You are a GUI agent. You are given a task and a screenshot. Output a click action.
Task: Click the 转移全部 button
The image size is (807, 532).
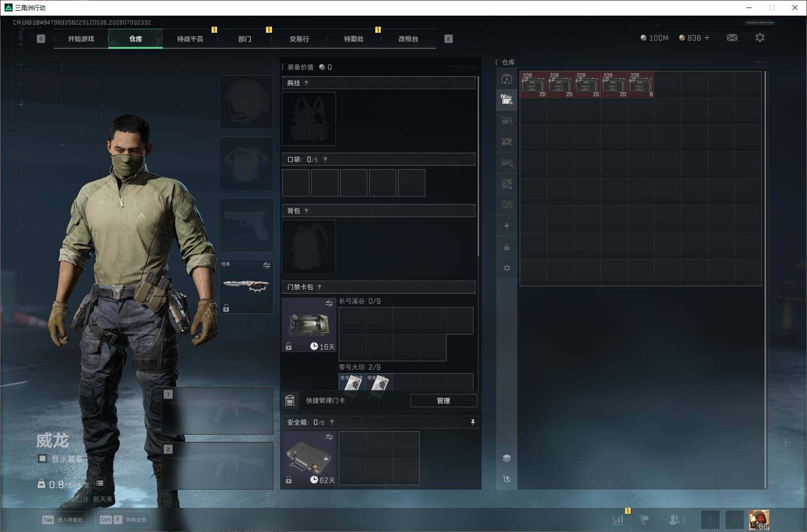coord(123,520)
